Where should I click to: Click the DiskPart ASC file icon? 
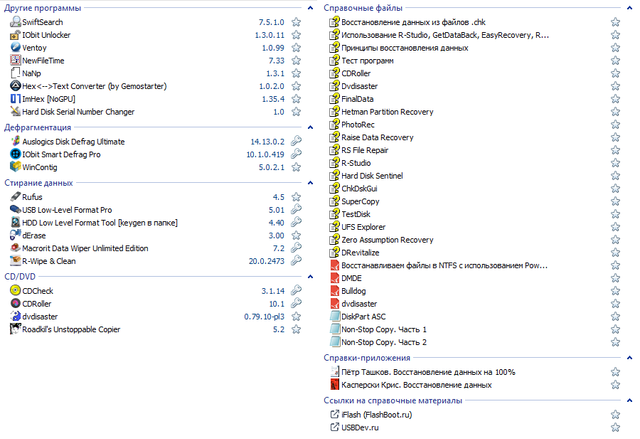click(335, 316)
